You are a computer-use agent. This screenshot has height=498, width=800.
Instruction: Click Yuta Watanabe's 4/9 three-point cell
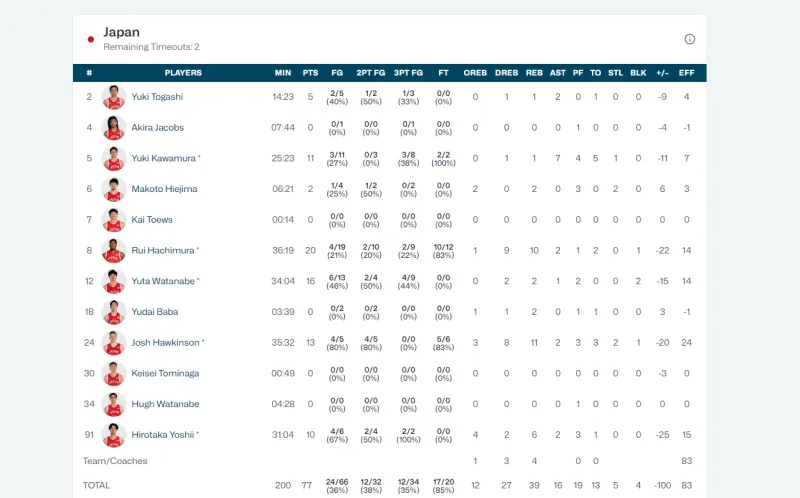[408, 281]
